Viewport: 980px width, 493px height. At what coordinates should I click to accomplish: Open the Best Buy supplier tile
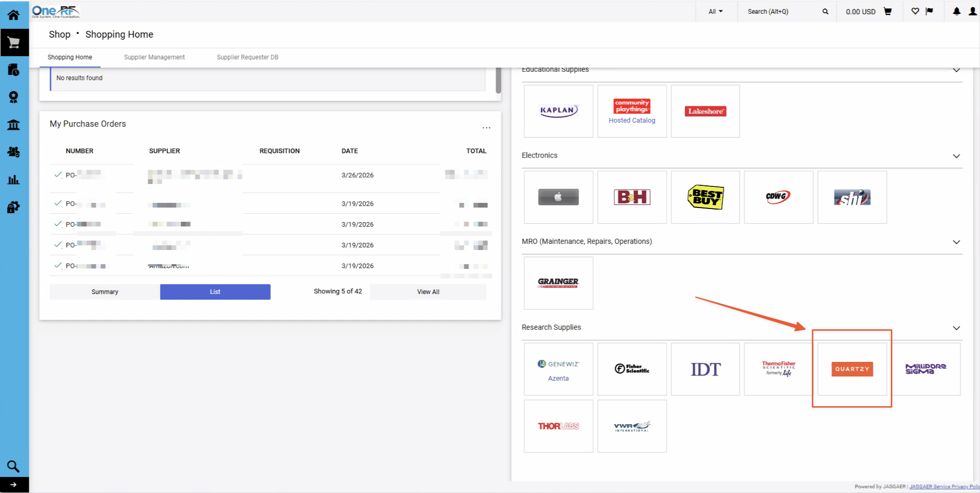pos(705,197)
